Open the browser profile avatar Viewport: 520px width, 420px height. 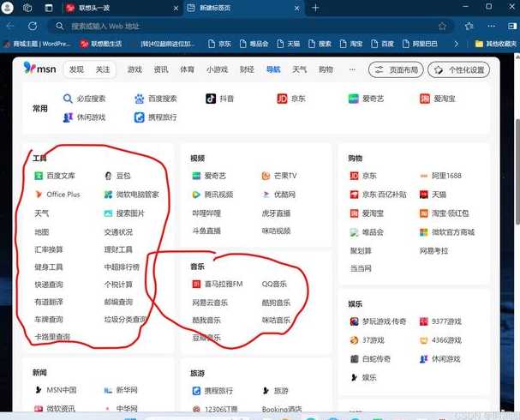pyautogui.click(x=8, y=8)
